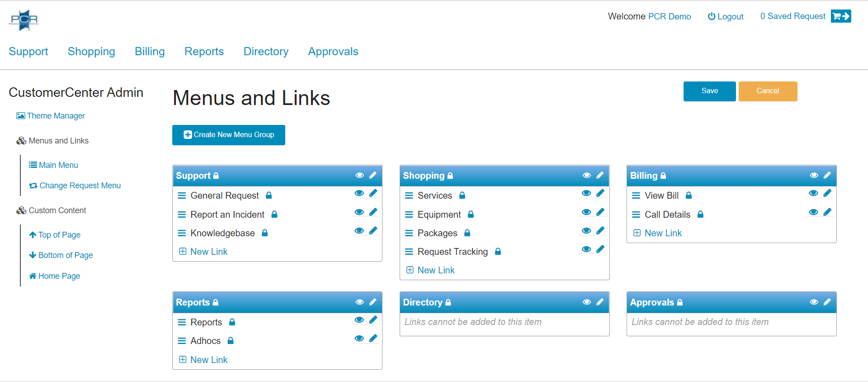The height and width of the screenshot is (382, 868).
Task: Edit the Approvals group with pencil icon
Action: (827, 302)
